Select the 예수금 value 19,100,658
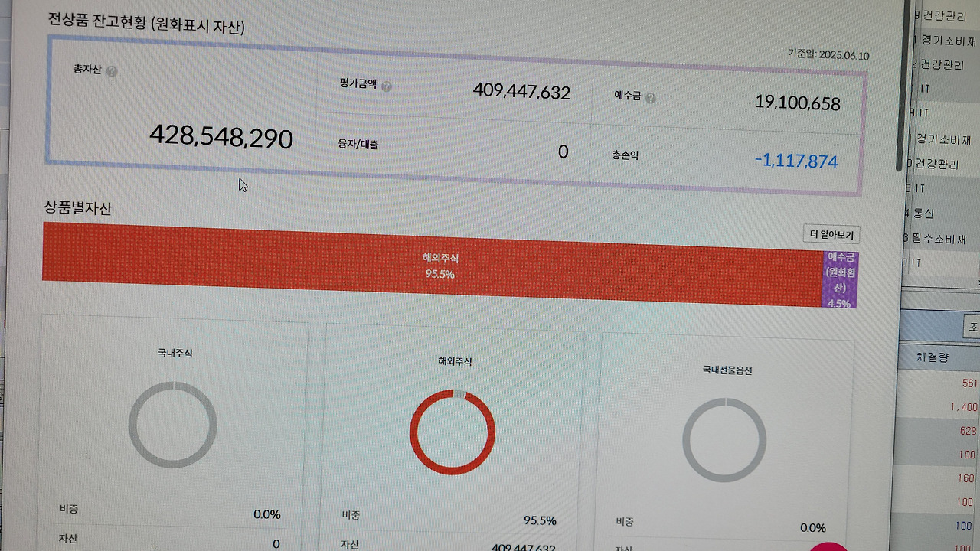980x551 pixels. pyautogui.click(x=798, y=103)
